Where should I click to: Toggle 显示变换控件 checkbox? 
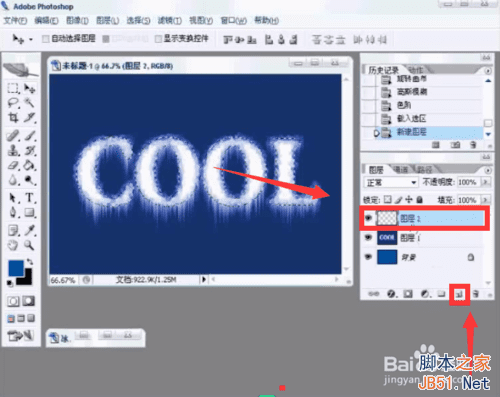(x=158, y=39)
